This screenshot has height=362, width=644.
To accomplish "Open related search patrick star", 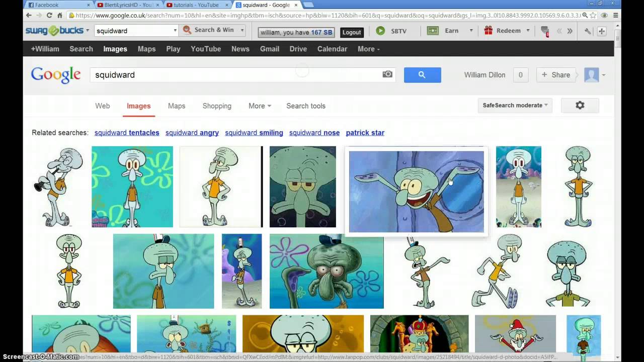I will (x=365, y=133).
